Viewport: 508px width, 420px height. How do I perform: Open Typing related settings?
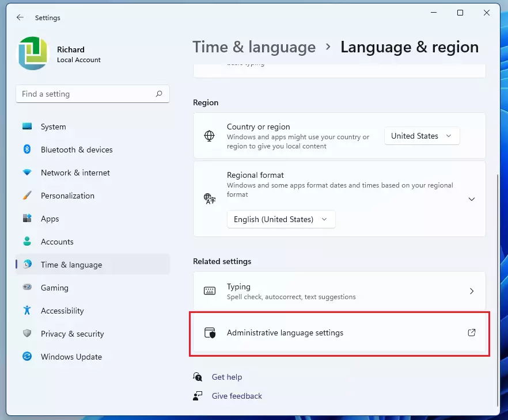click(339, 291)
